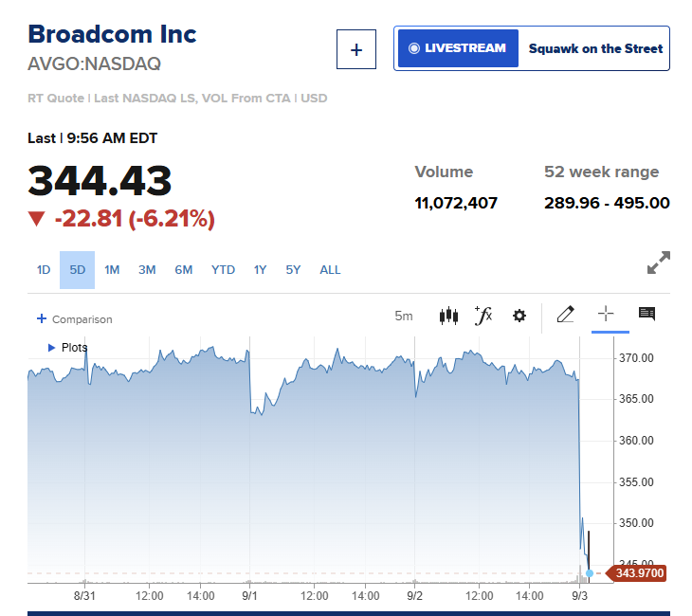Choose the 5Y time range
Image resolution: width=692 pixels, height=616 pixels.
[x=293, y=269]
